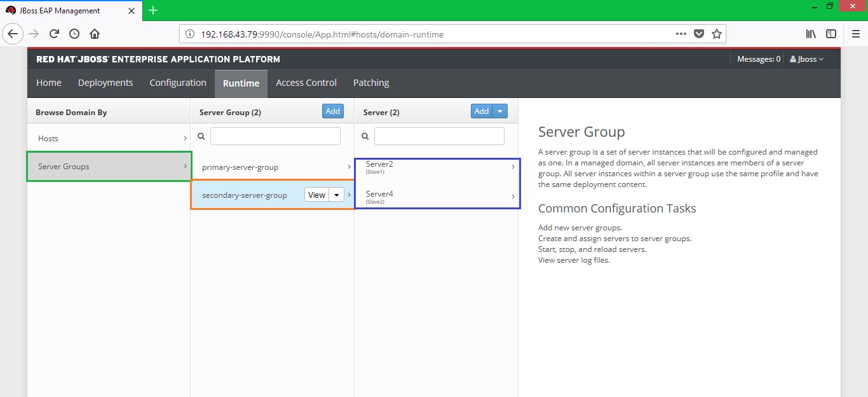Click the page actions ellipsis icon
The image size is (868, 397).
coord(681,34)
